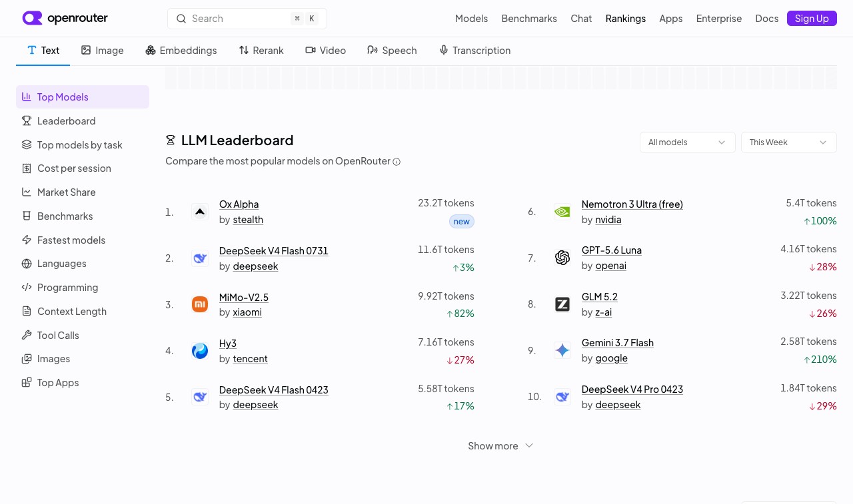Open the GPT-5.6 Luna model link
Image resolution: width=853 pixels, height=504 pixels.
(611, 250)
